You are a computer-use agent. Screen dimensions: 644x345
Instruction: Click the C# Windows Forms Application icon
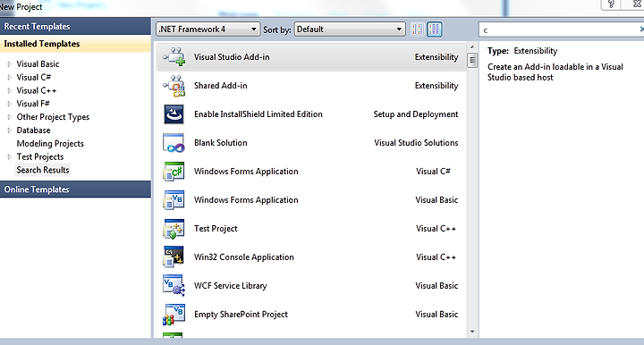174,172
